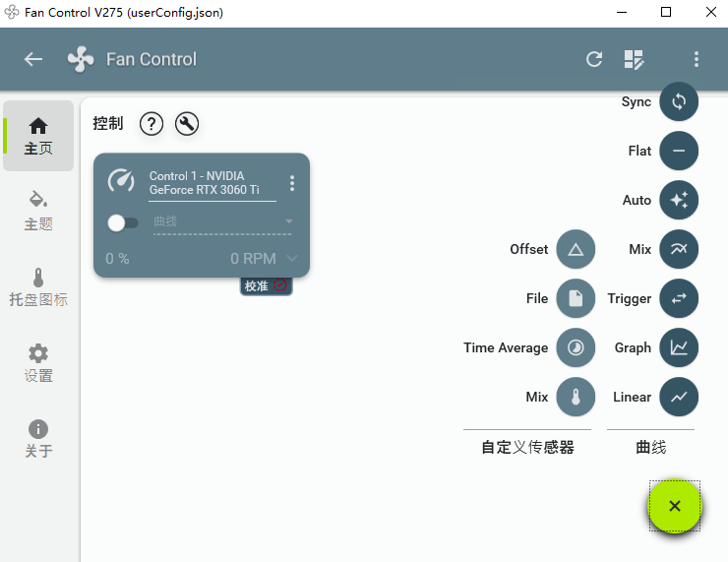Add an Auto curve
This screenshot has height=562, width=728.
click(x=679, y=200)
